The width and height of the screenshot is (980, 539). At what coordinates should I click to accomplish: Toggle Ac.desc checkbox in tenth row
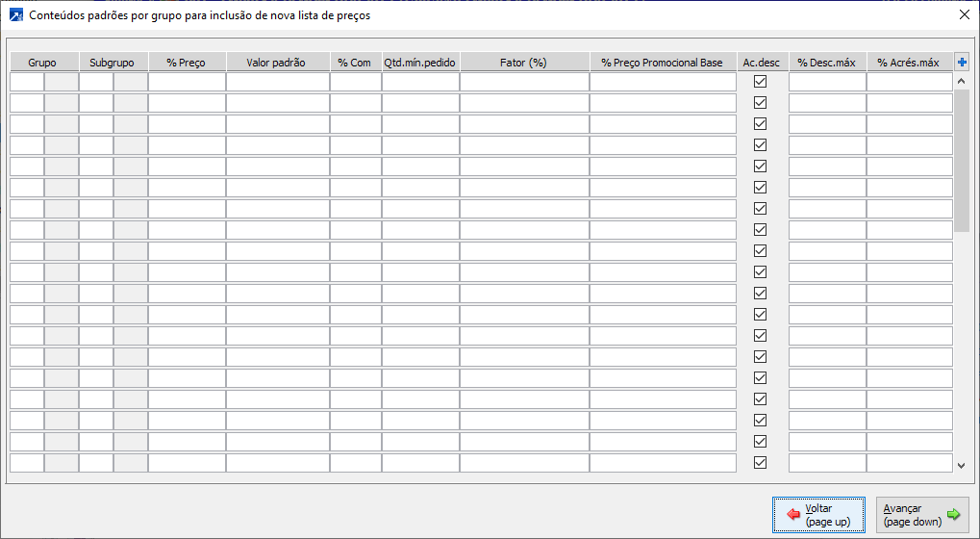tap(760, 272)
